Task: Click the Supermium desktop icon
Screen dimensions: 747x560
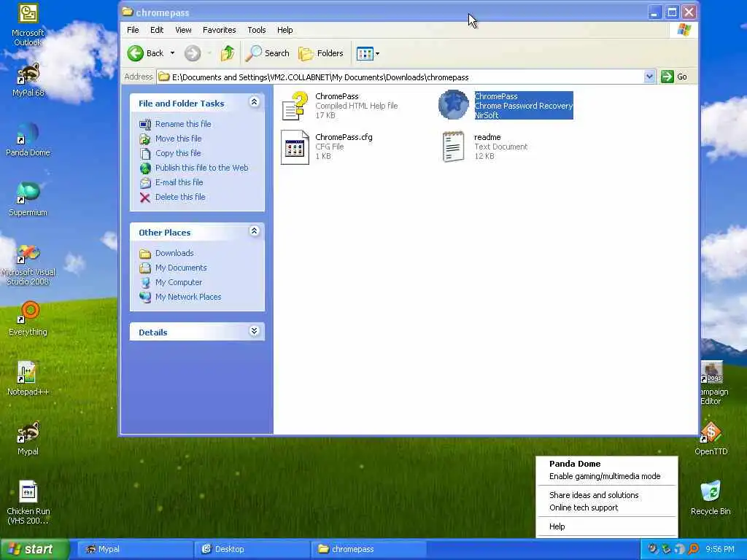Action: point(28,193)
